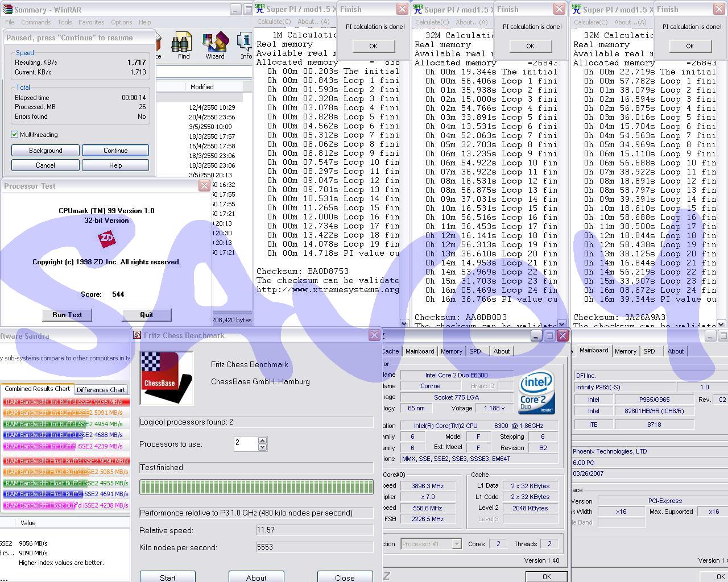Switch to Cache tab in CPU-Z processor window
Viewport: 728px width, 582px height.
click(x=391, y=351)
